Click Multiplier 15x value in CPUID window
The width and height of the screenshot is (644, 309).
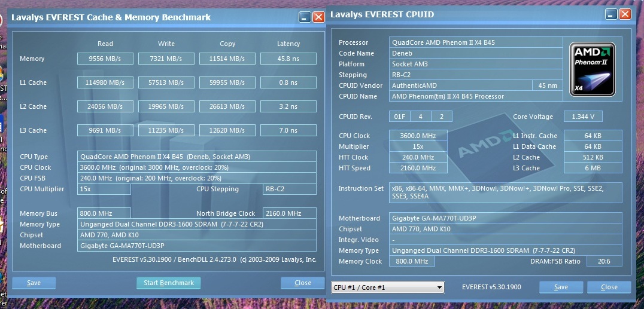click(x=418, y=146)
